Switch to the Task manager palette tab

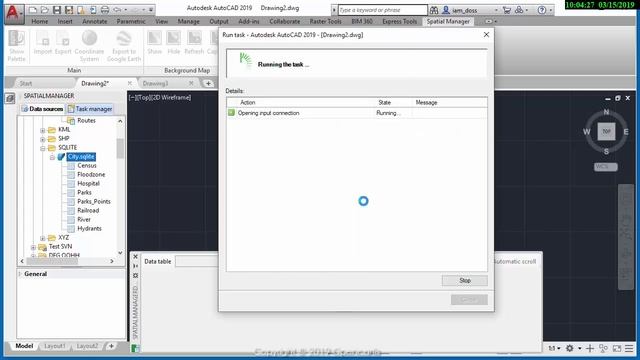click(x=90, y=109)
